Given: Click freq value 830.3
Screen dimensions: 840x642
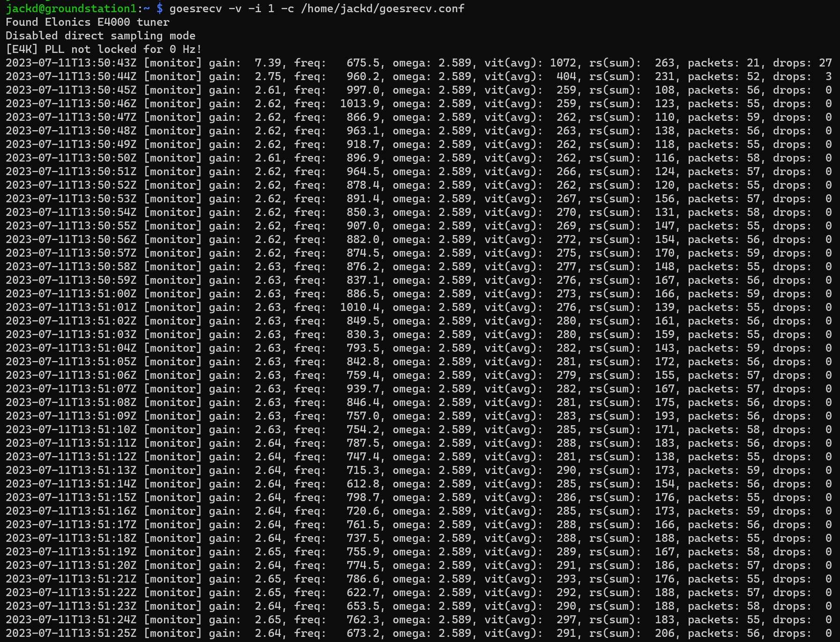Looking at the screenshot, I should point(363,334).
